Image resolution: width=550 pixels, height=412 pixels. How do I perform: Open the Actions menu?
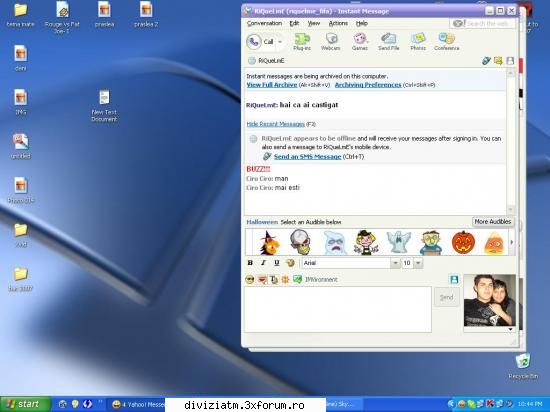[x=338, y=23]
